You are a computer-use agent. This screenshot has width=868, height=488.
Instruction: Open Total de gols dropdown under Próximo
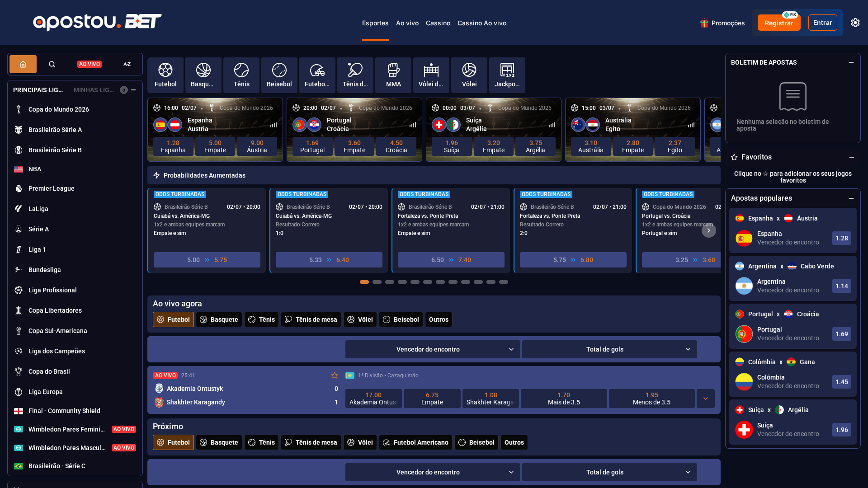click(609, 472)
